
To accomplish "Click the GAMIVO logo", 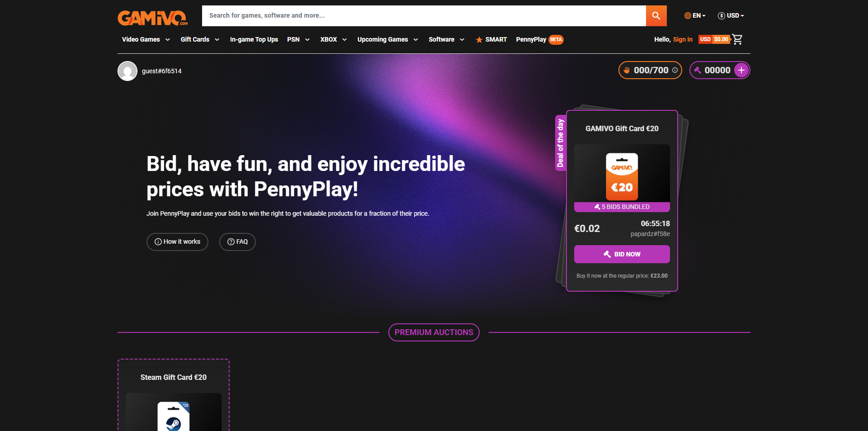I will click(x=153, y=18).
